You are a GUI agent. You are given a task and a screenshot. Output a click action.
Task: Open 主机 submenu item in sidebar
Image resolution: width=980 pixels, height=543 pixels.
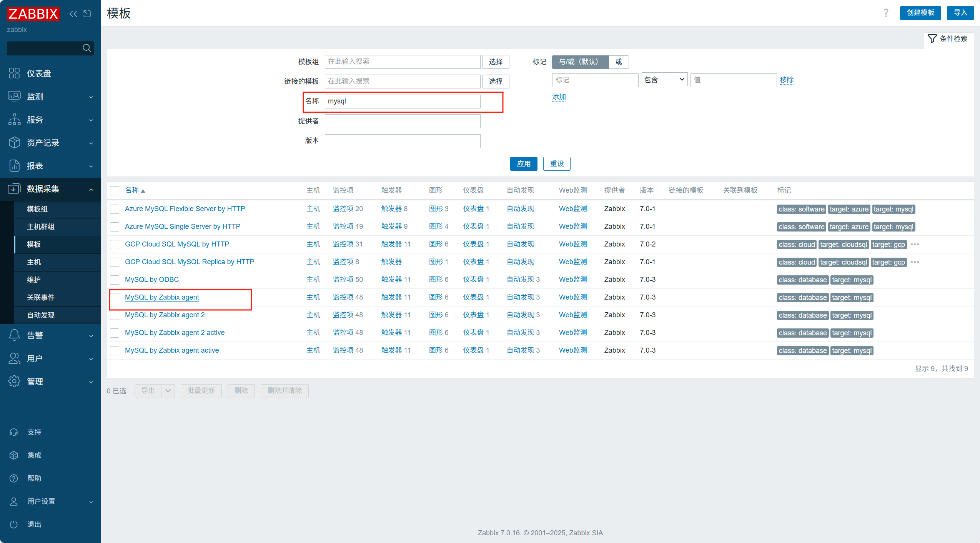click(58, 262)
